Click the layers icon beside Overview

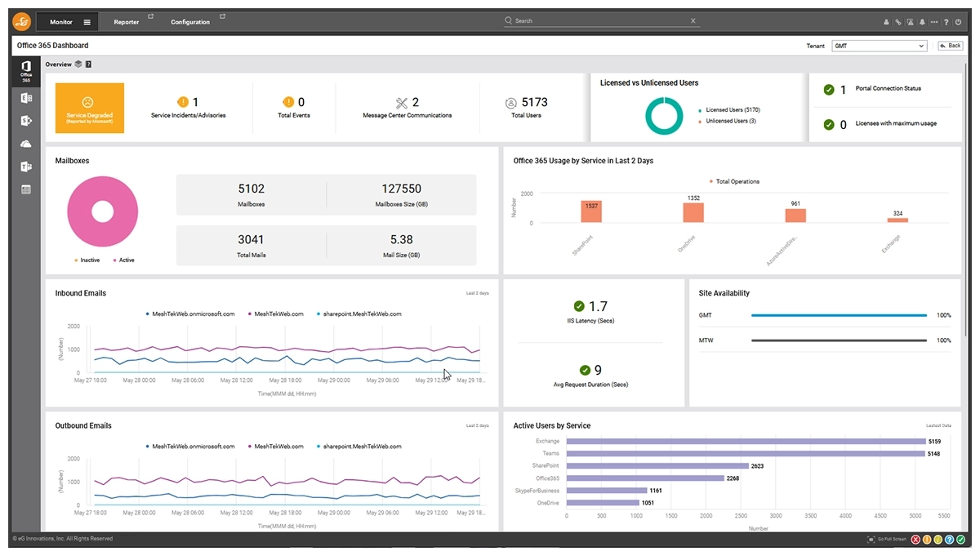pos(78,64)
